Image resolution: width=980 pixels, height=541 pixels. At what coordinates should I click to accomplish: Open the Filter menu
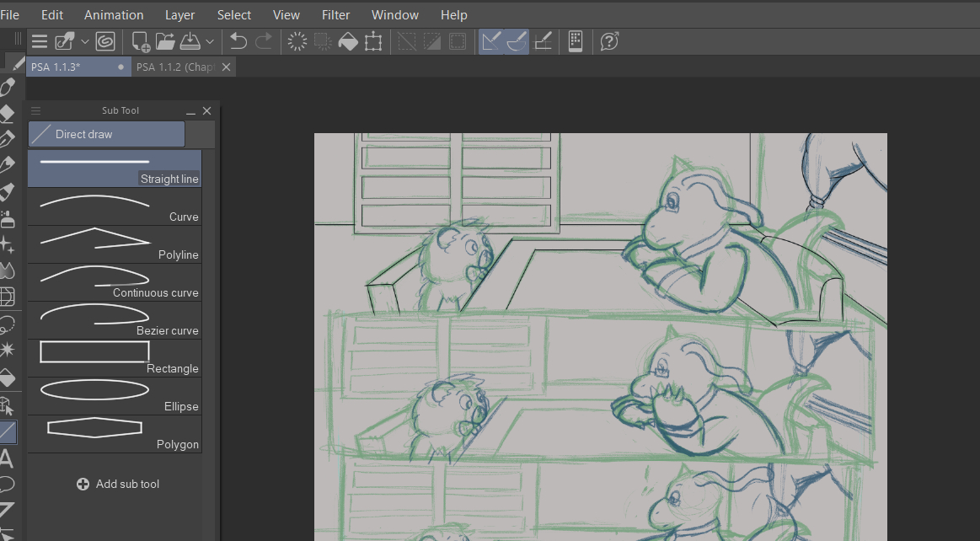[336, 15]
